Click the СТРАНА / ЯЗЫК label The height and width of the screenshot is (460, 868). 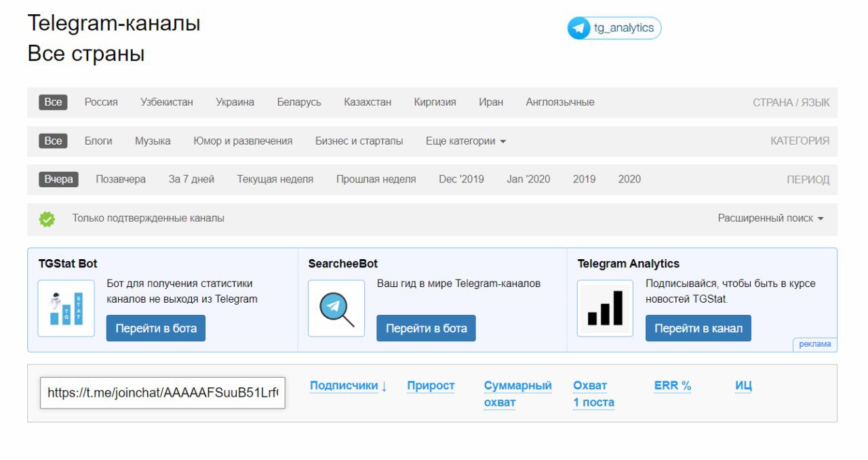point(791,102)
